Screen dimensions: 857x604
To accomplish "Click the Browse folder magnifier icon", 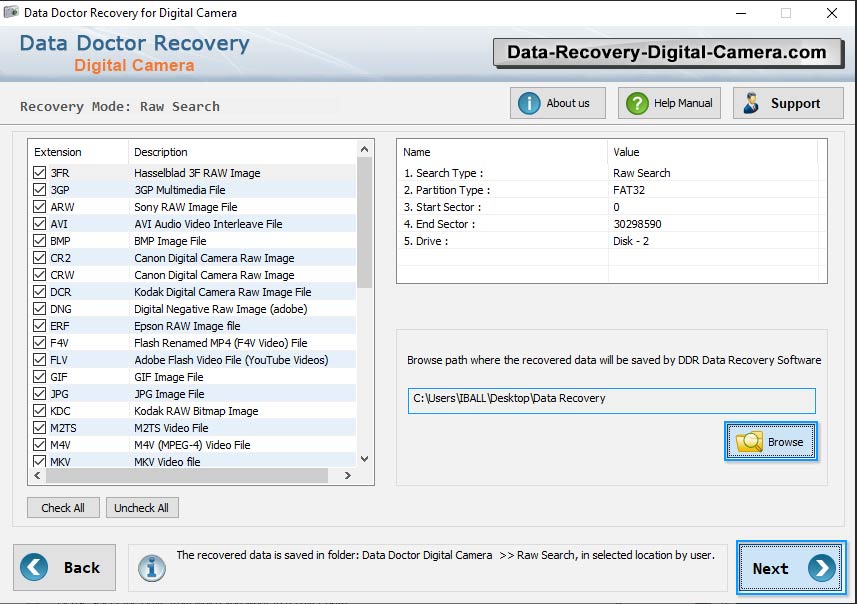I will pyautogui.click(x=749, y=442).
